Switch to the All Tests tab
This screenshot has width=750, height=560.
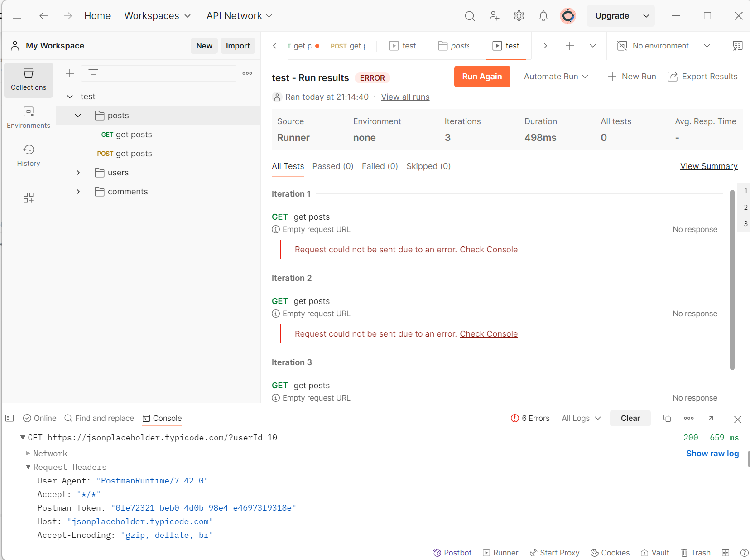288,166
